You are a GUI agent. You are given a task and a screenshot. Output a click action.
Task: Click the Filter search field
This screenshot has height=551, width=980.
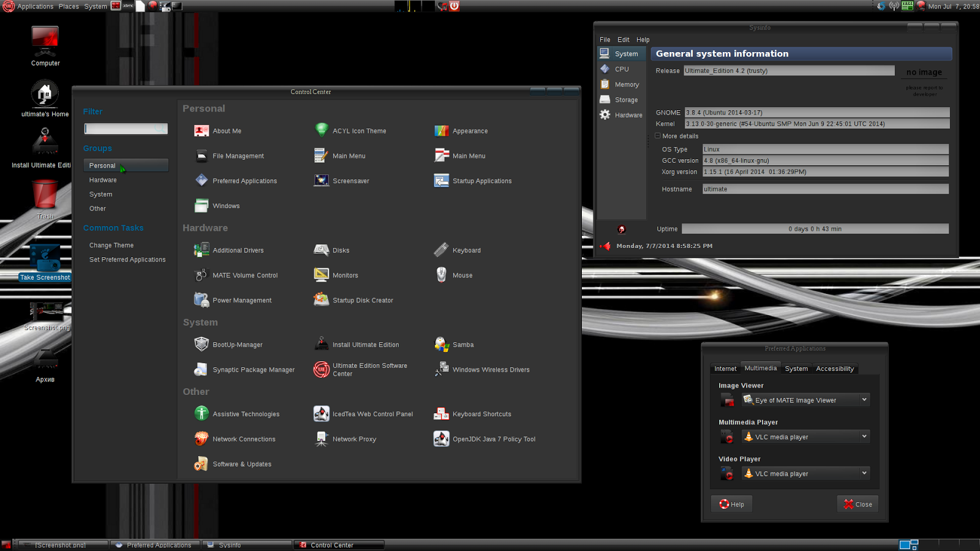[x=126, y=129]
